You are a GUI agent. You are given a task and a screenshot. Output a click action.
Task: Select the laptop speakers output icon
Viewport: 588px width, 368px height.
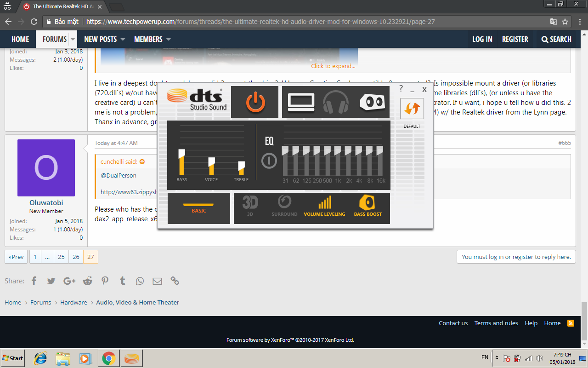pos(301,102)
